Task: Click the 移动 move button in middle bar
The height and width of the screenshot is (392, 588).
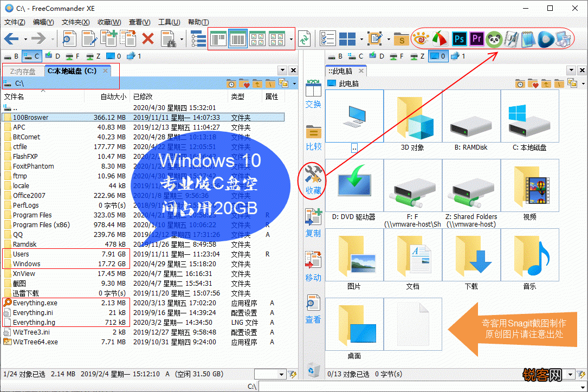Action: pyautogui.click(x=313, y=266)
